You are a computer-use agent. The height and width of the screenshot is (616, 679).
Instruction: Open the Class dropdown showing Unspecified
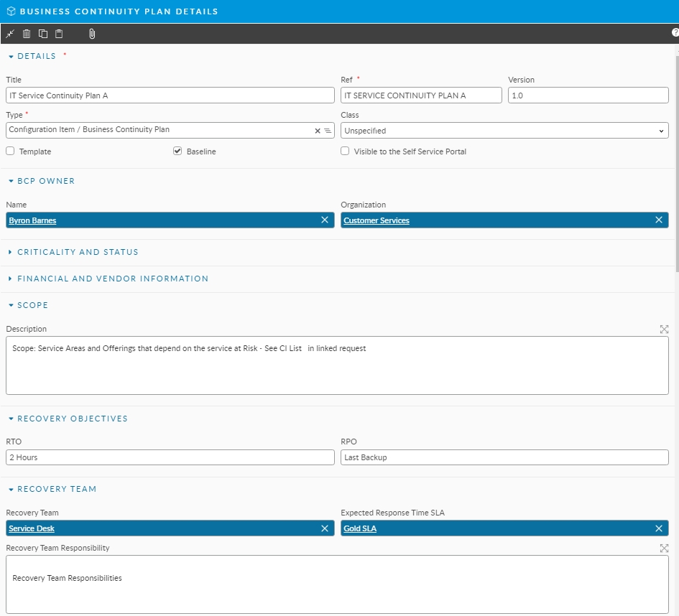pos(504,131)
